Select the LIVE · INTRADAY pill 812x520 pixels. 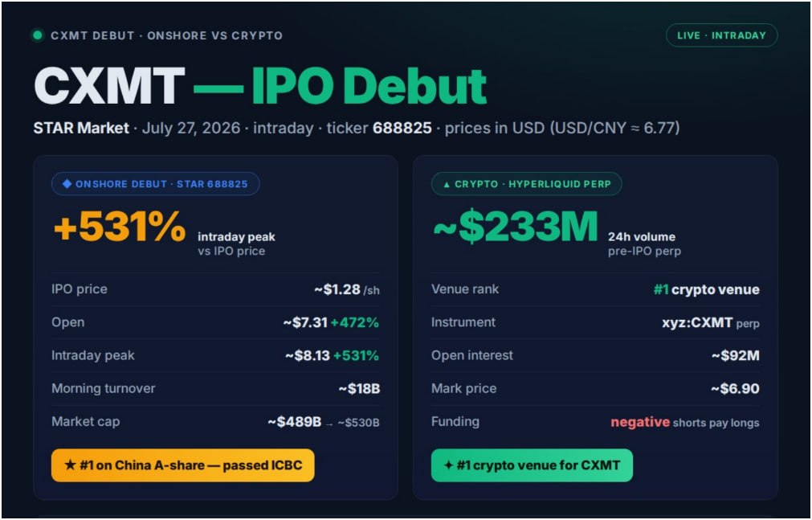[721, 35]
